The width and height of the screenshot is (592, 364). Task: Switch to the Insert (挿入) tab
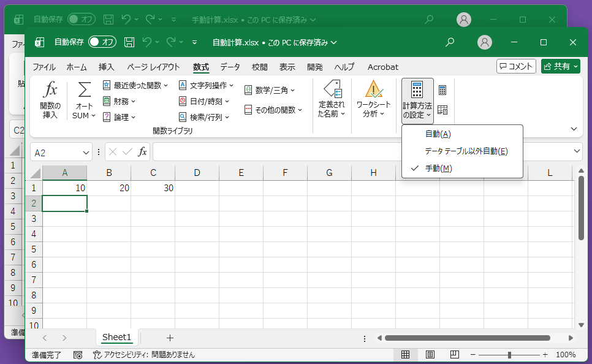(106, 67)
